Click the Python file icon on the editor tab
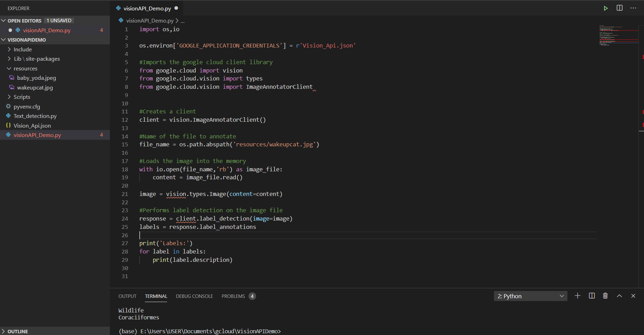Image resolution: width=644 pixels, height=335 pixels. point(119,8)
